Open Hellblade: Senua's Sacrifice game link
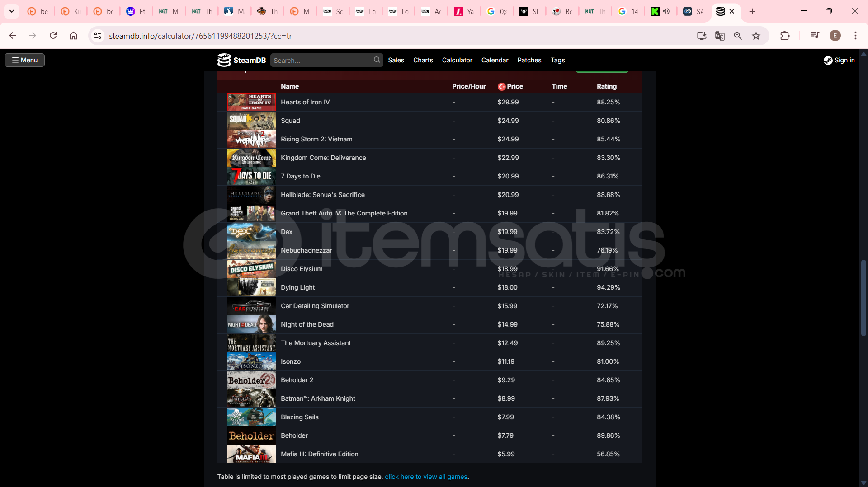The image size is (868, 487). [323, 195]
